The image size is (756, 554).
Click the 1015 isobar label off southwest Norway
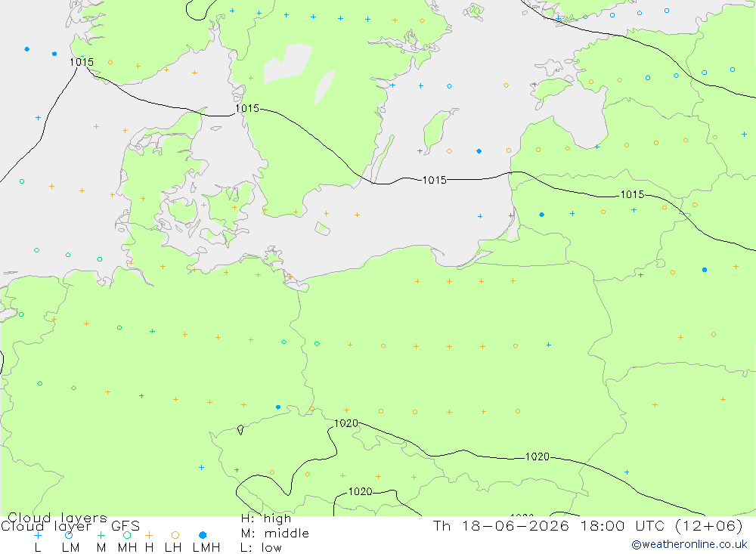tap(82, 62)
